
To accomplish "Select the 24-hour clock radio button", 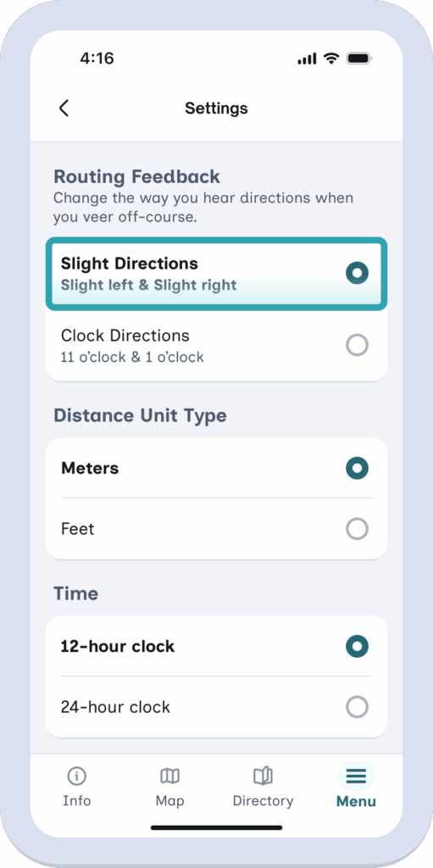I will click(357, 707).
